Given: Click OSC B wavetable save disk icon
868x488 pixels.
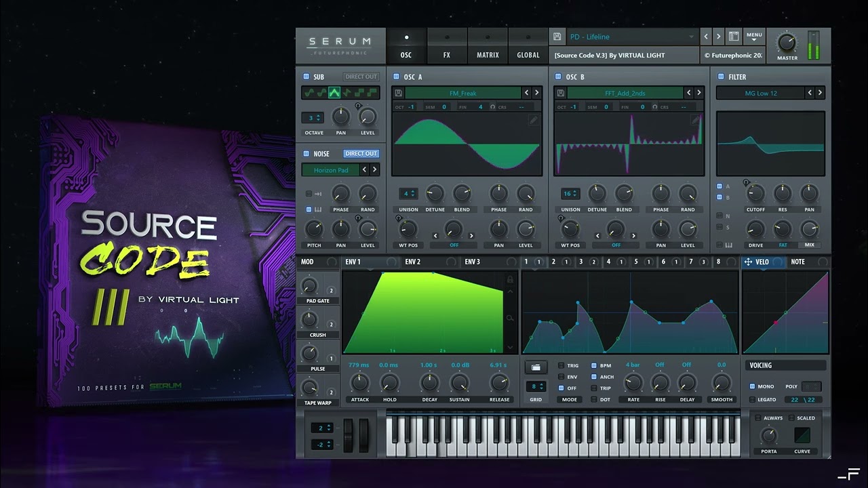Looking at the screenshot, I should [561, 93].
